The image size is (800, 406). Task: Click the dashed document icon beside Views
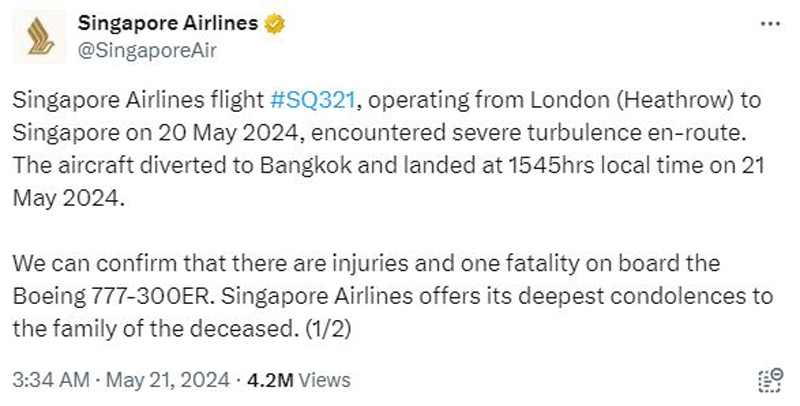[x=770, y=380]
